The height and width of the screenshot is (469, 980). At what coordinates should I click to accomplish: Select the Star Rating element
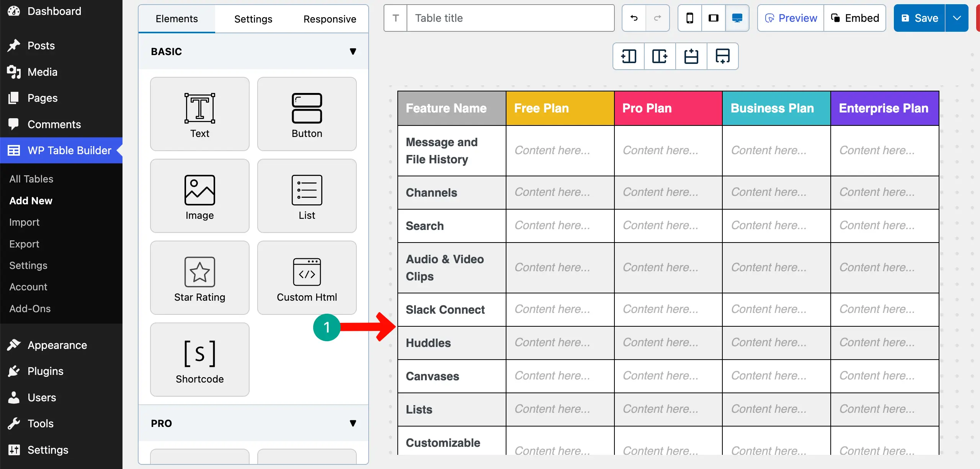pyautogui.click(x=199, y=277)
